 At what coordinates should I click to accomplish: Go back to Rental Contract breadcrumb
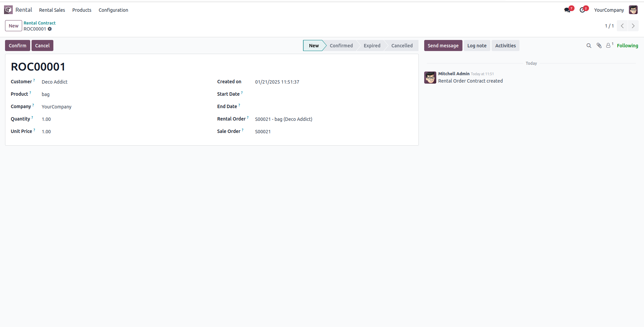[x=40, y=23]
